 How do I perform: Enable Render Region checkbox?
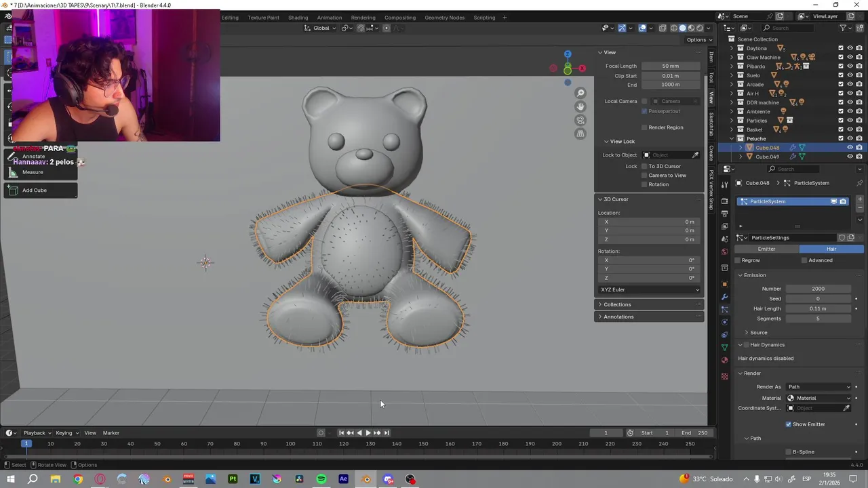click(644, 127)
